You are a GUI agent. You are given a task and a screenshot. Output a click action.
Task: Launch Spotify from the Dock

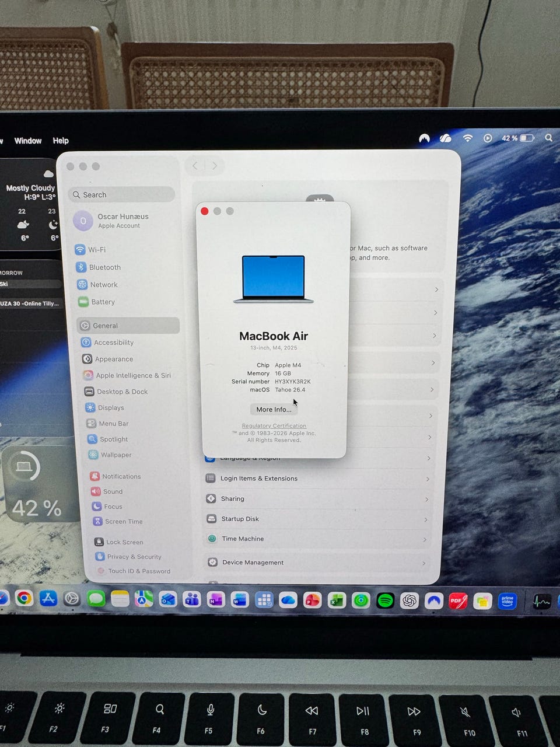pyautogui.click(x=385, y=601)
